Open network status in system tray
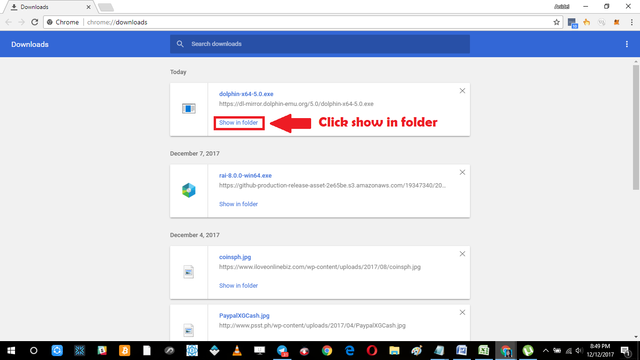The height and width of the screenshot is (360, 640). tap(569, 351)
